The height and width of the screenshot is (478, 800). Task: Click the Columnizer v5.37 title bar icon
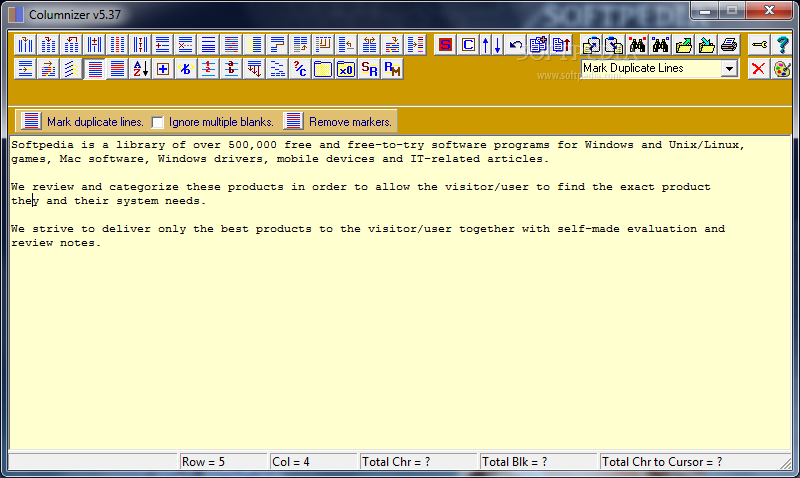click(16, 14)
